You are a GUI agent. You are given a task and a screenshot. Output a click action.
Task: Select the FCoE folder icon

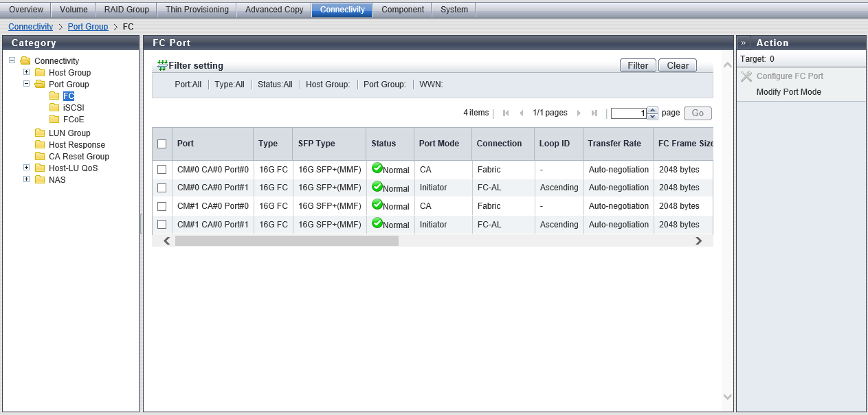pos(54,120)
